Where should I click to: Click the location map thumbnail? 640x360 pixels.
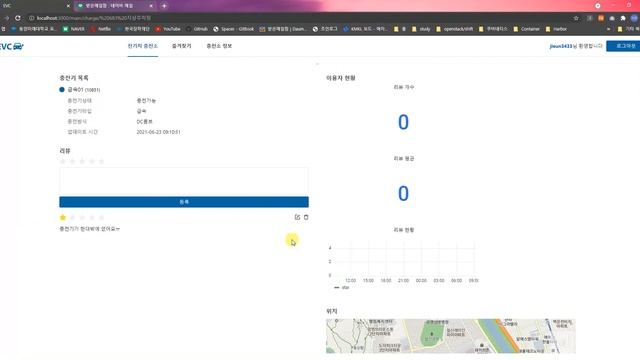[x=451, y=336]
